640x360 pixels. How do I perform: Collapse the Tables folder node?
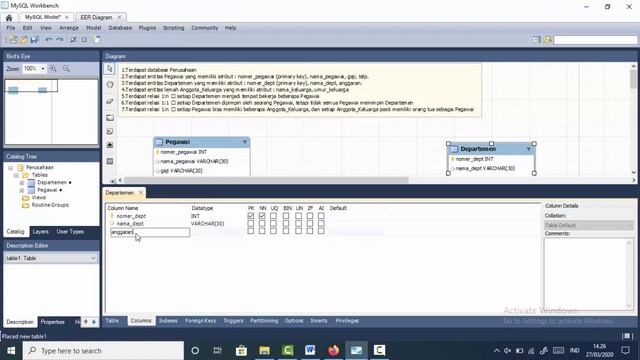coord(16,175)
